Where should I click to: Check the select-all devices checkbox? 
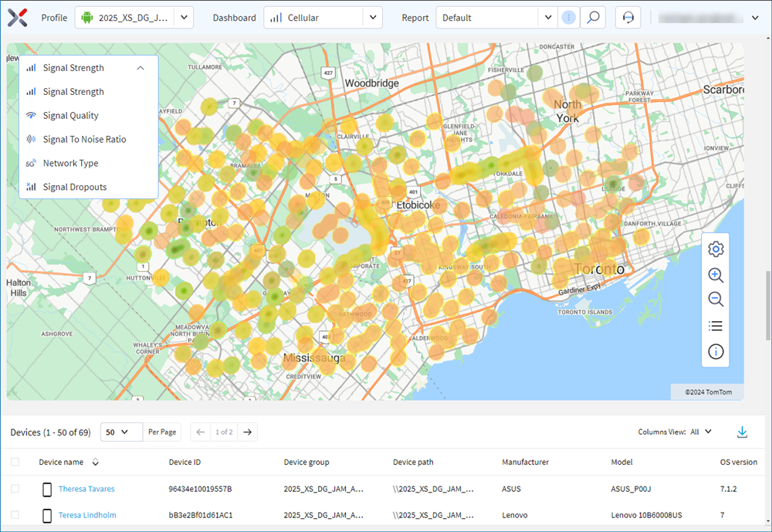[15, 463]
